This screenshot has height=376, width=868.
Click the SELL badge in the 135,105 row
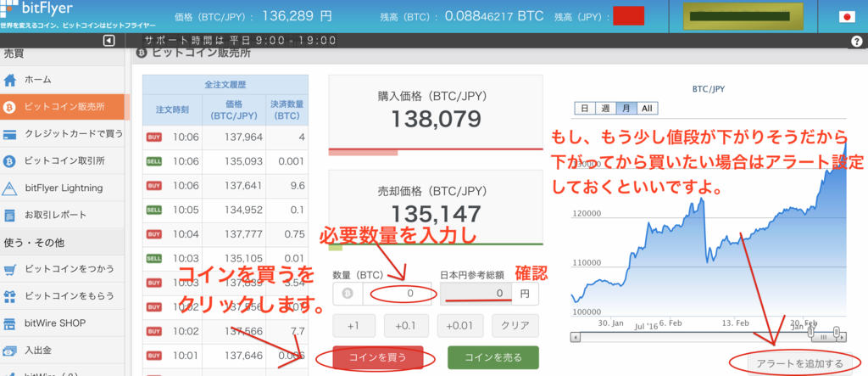pyautogui.click(x=154, y=259)
